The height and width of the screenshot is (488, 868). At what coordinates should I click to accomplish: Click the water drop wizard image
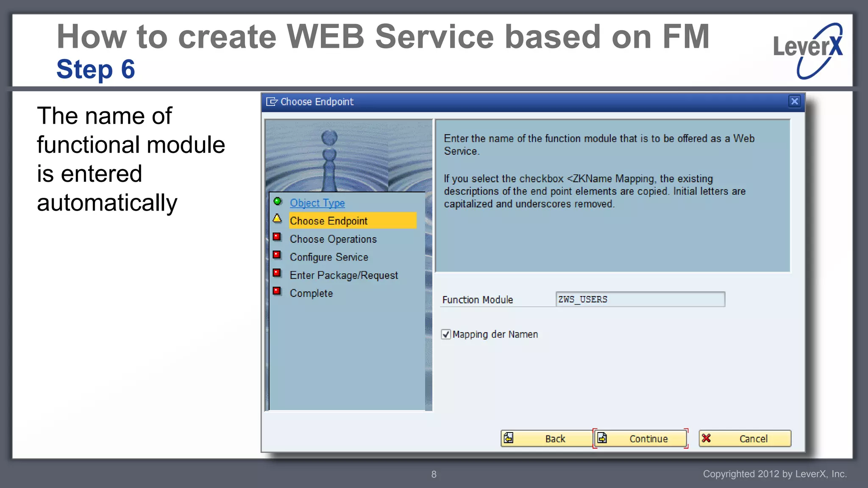(348, 156)
